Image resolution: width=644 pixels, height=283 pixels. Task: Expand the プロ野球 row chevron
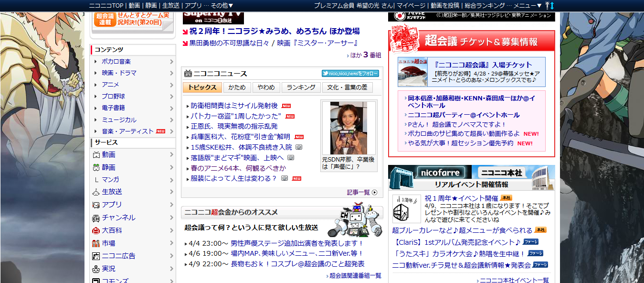point(171,96)
